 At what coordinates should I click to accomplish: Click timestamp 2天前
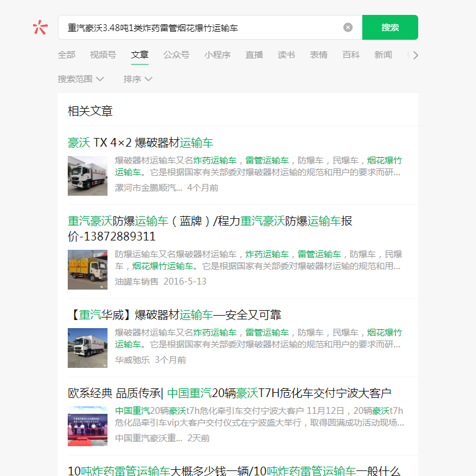[198, 438]
